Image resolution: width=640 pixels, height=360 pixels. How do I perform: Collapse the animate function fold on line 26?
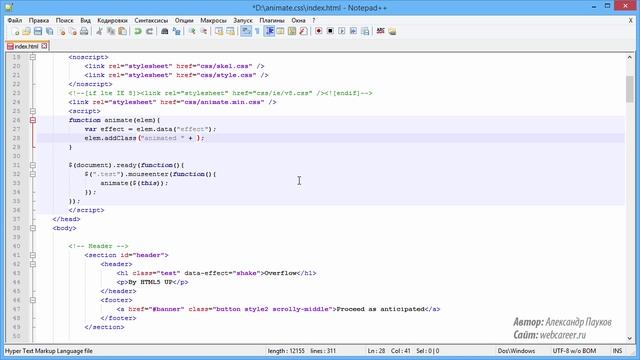pyautogui.click(x=33, y=120)
